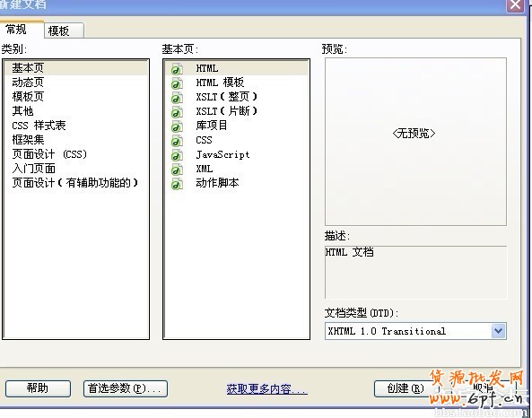Select 动态页 in the category list

coord(28,83)
